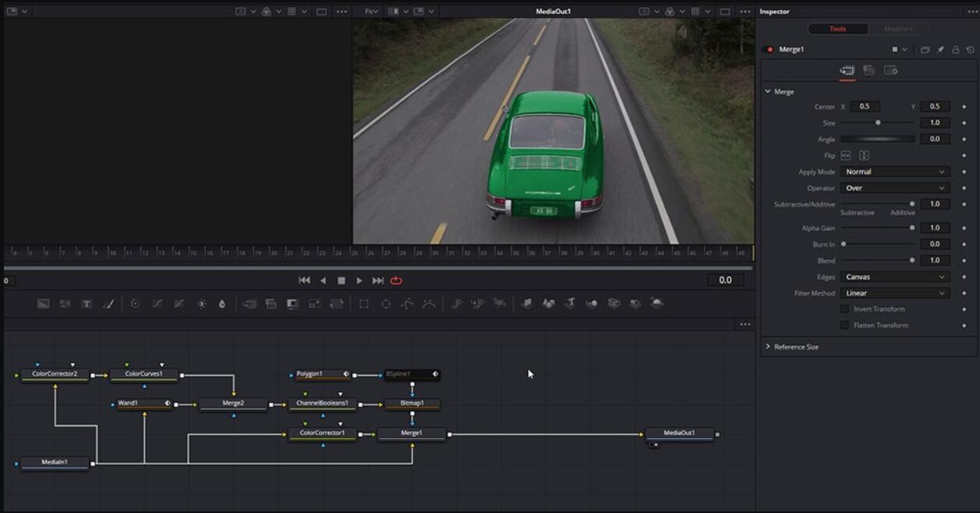The image size is (980, 513).
Task: Select the Paint tool from the toolbar
Action: (109, 304)
